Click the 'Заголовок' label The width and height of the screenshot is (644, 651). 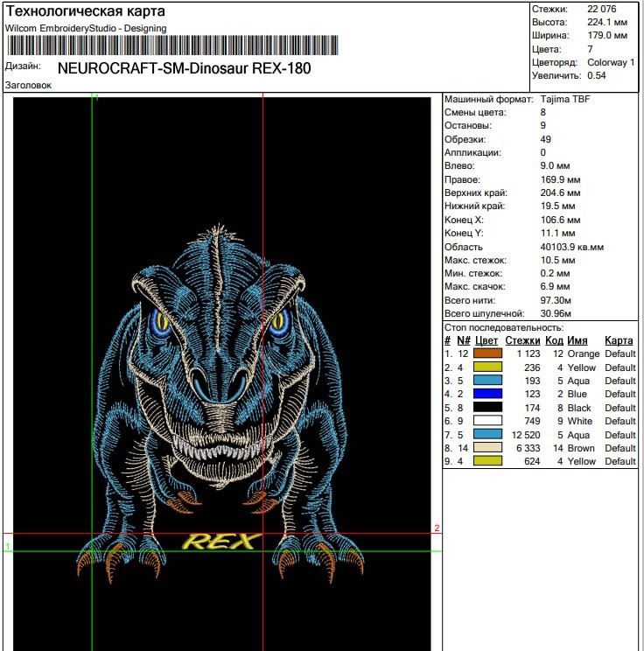point(28,85)
